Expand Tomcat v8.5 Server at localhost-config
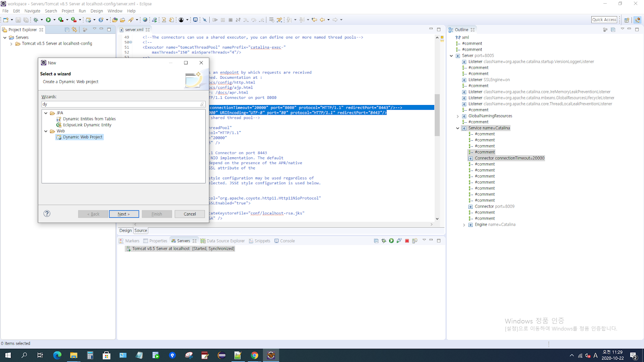644x362 pixels. (x=11, y=44)
